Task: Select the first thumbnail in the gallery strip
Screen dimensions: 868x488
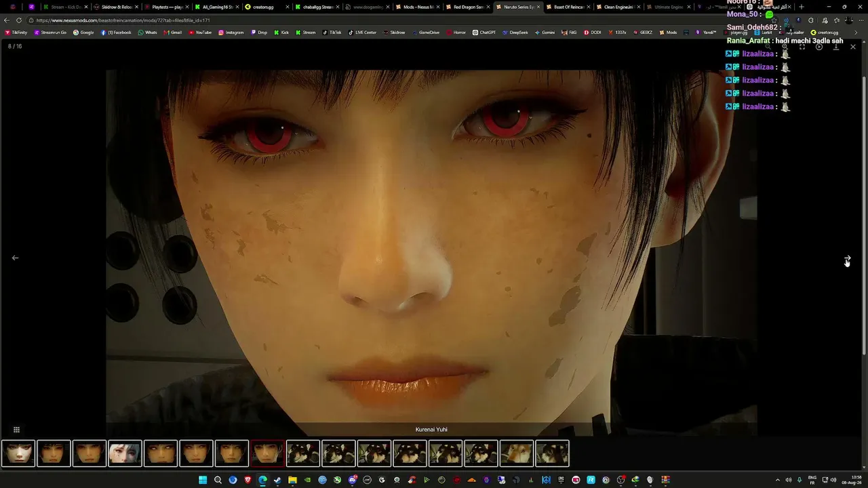Action: click(x=18, y=453)
